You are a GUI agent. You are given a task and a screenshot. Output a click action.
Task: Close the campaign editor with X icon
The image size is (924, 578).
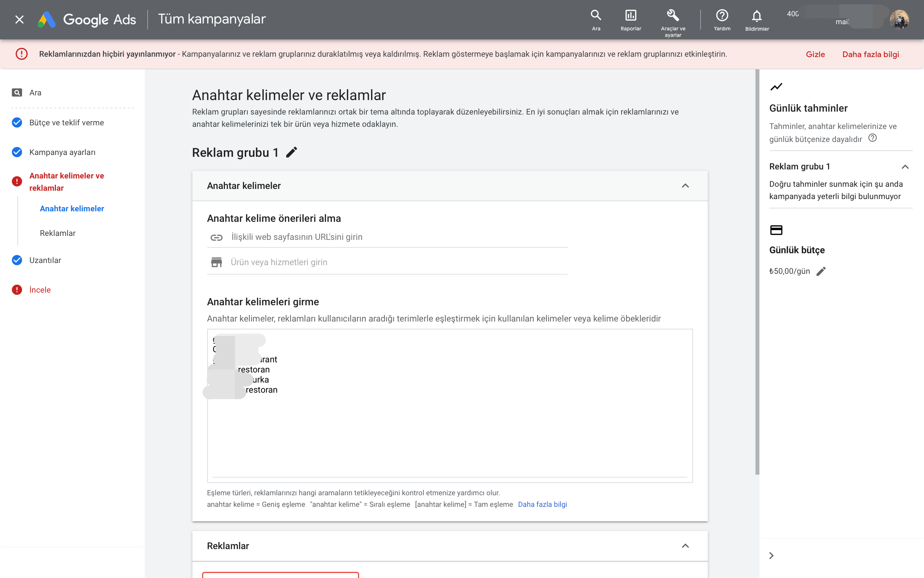click(19, 20)
